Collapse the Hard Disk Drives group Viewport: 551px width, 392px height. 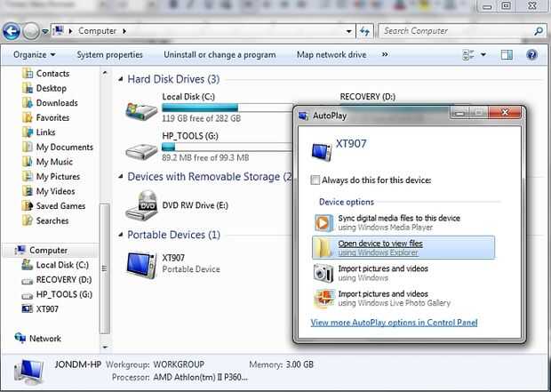pyautogui.click(x=121, y=79)
